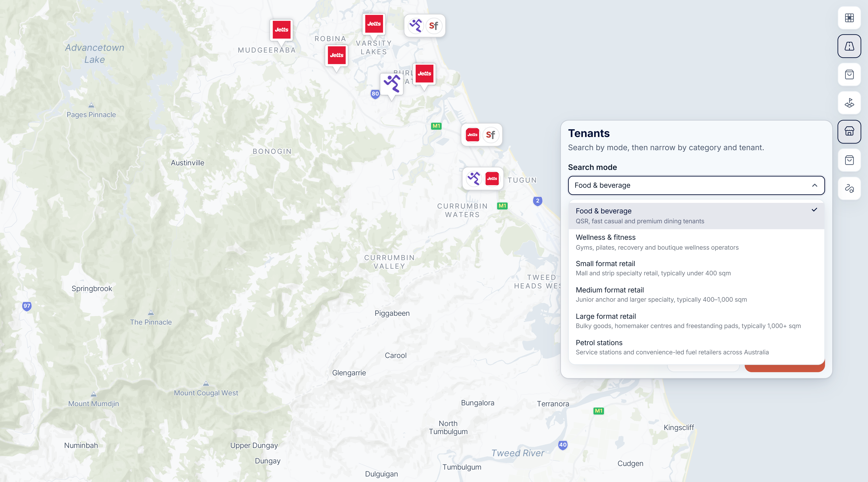Click the Jetts logo next to Tugun

[x=492, y=179]
